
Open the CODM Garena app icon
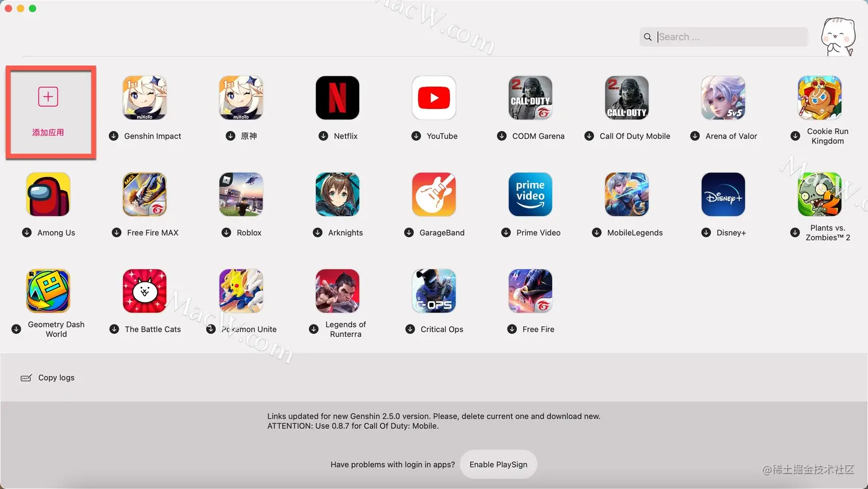coord(530,98)
